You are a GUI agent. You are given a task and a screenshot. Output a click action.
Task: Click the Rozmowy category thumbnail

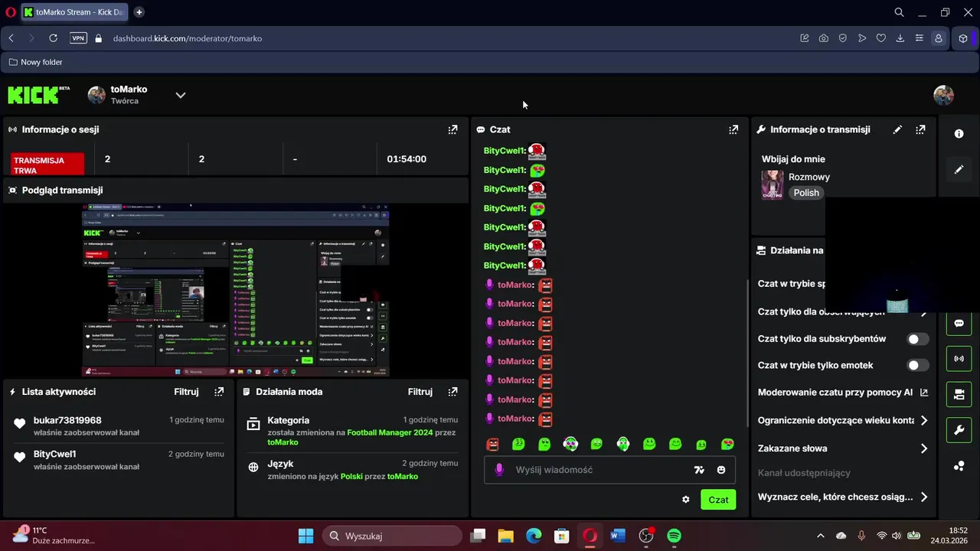pyautogui.click(x=772, y=184)
